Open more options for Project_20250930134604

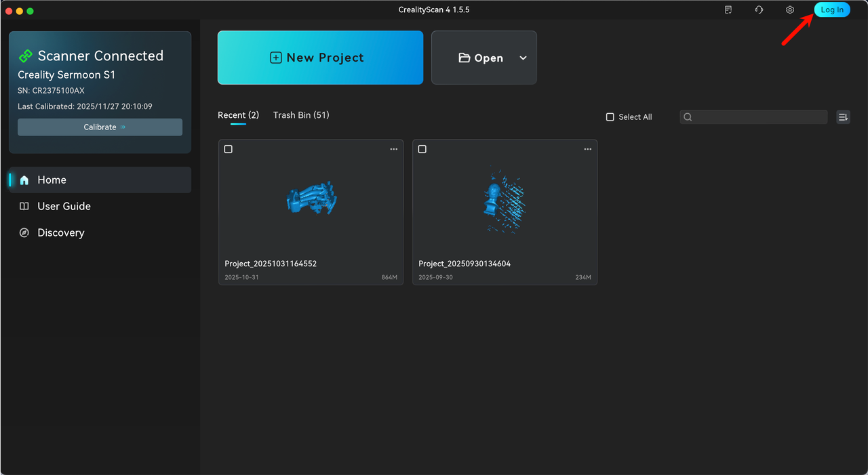point(587,149)
